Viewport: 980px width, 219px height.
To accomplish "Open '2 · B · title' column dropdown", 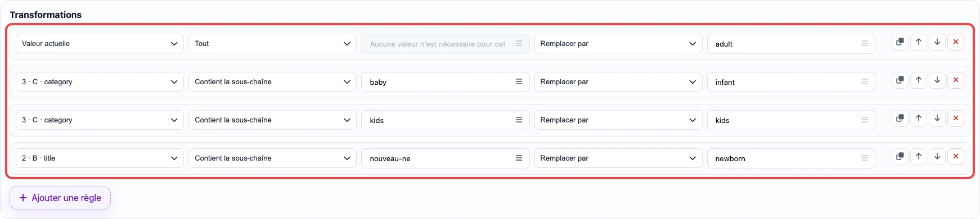I will 100,158.
